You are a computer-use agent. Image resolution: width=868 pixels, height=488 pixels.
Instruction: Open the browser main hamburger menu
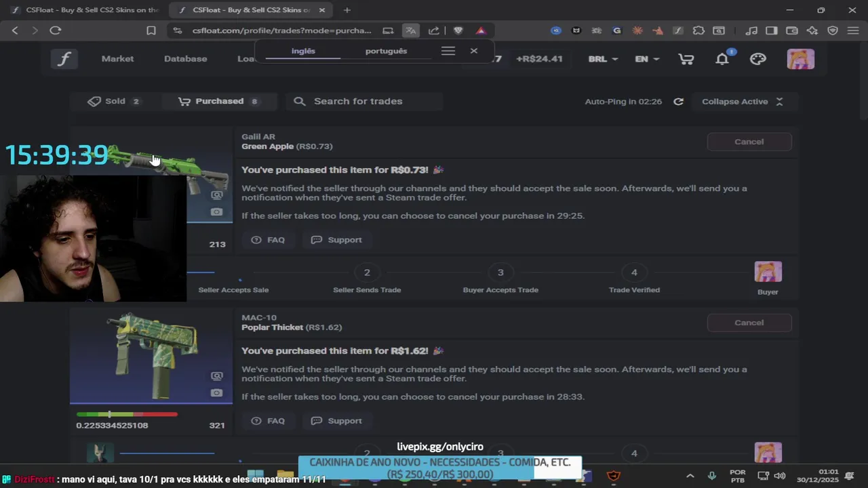pos(852,30)
